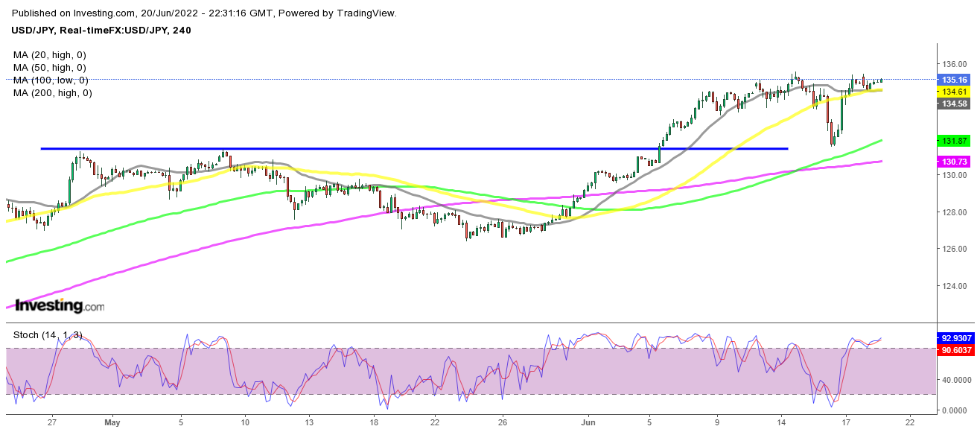Click the May label on date axis

[x=112, y=423]
